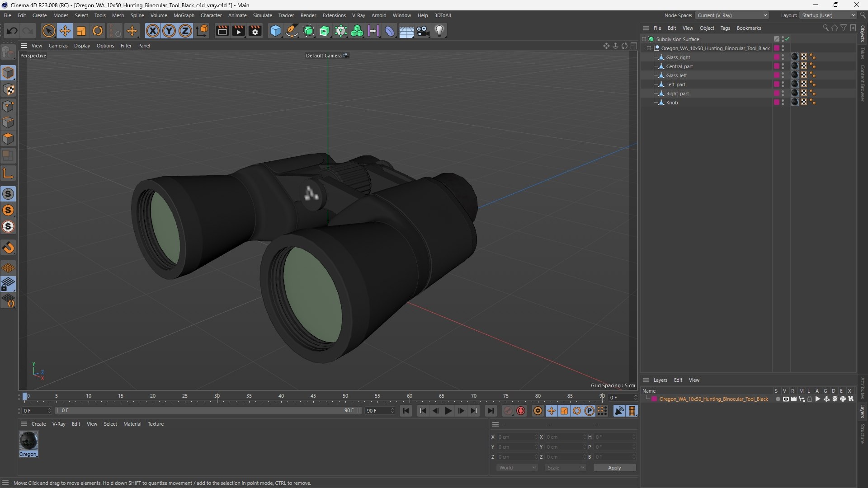Play the animation forward
This screenshot has width=868, height=488.
(448, 411)
